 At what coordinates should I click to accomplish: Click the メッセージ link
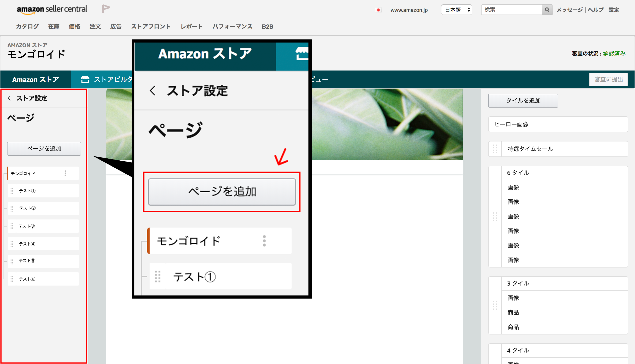[x=570, y=10]
